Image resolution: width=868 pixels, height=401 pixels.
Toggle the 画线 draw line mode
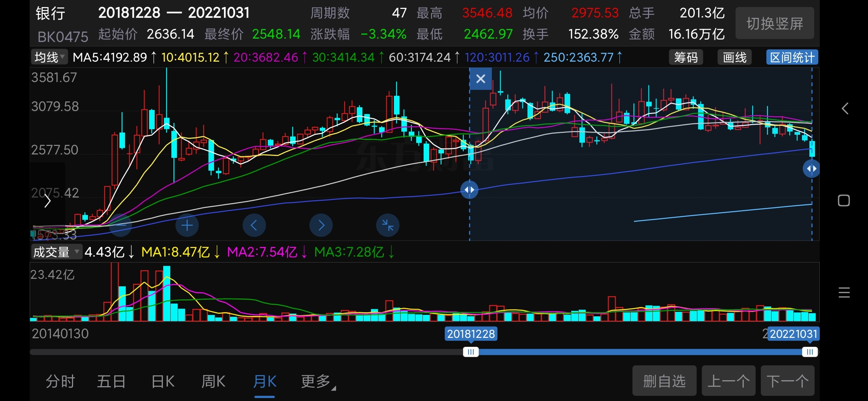click(x=734, y=58)
